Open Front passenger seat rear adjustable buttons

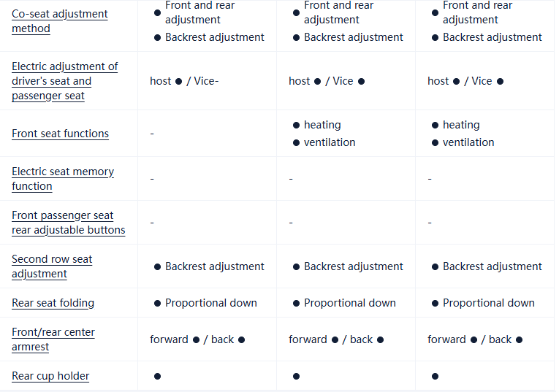[68, 223]
